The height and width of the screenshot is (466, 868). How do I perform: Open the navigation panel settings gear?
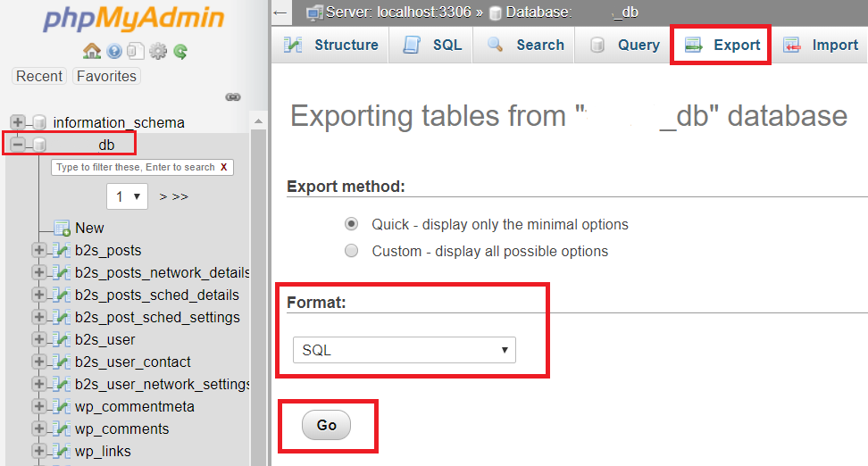(158, 52)
